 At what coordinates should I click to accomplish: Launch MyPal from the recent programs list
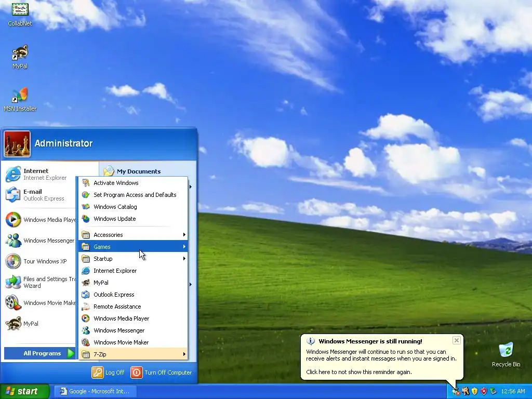pos(40,324)
